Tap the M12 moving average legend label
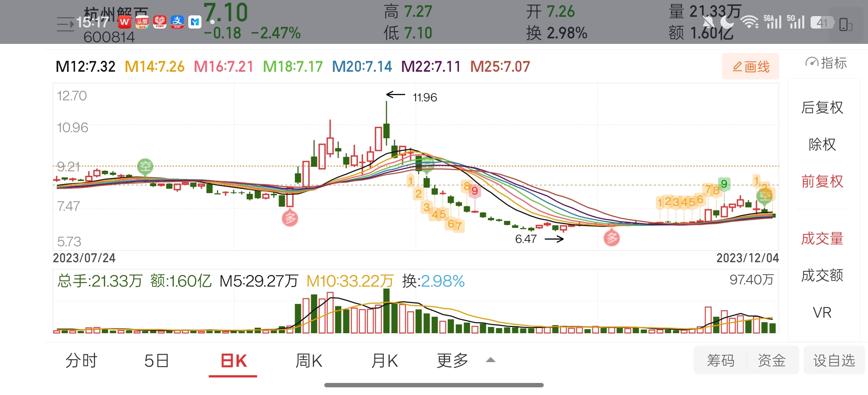The image size is (868, 395). pyautogui.click(x=85, y=67)
